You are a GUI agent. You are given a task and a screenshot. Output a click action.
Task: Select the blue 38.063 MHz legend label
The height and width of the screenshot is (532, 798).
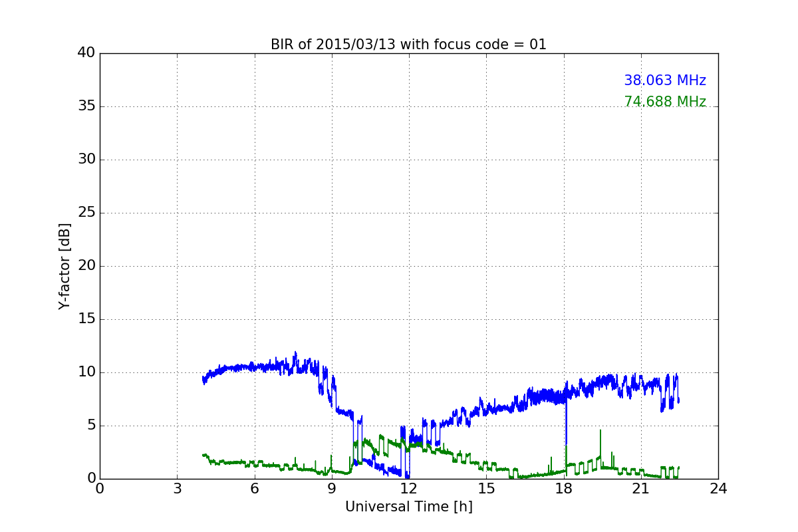tap(665, 80)
